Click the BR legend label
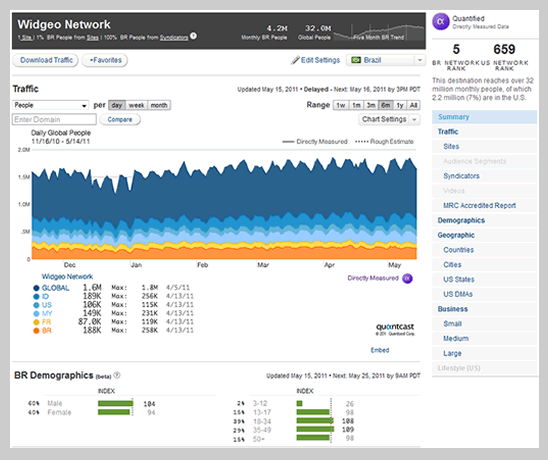Screen dimensions: 548x460 [46, 331]
